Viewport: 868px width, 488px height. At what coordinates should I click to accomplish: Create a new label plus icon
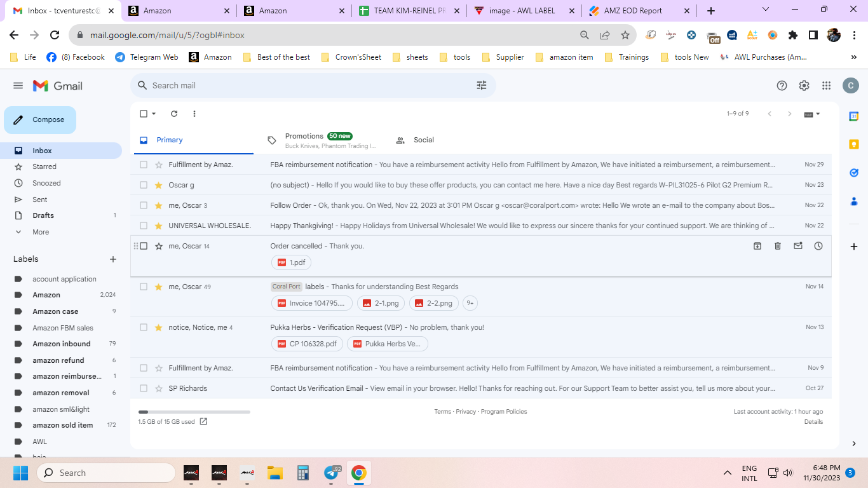[x=113, y=259]
